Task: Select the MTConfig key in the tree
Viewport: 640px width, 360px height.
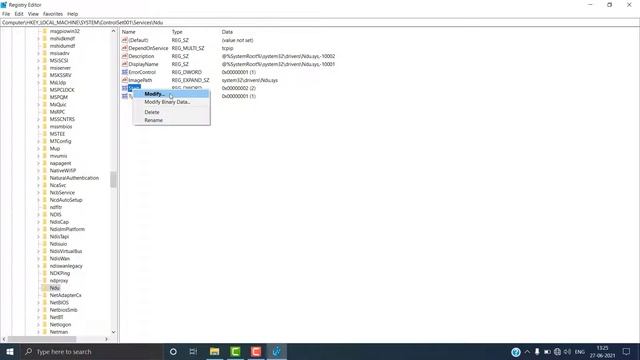Action: [x=60, y=141]
